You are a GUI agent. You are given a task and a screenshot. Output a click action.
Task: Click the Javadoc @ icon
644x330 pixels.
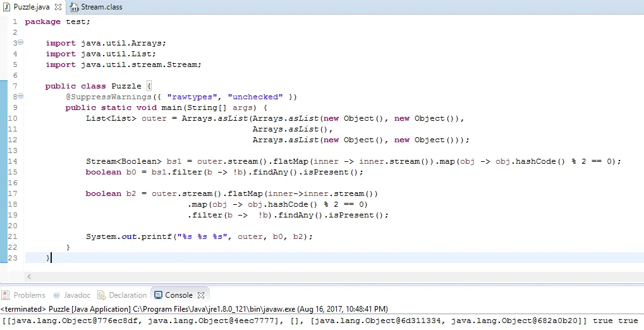57,295
